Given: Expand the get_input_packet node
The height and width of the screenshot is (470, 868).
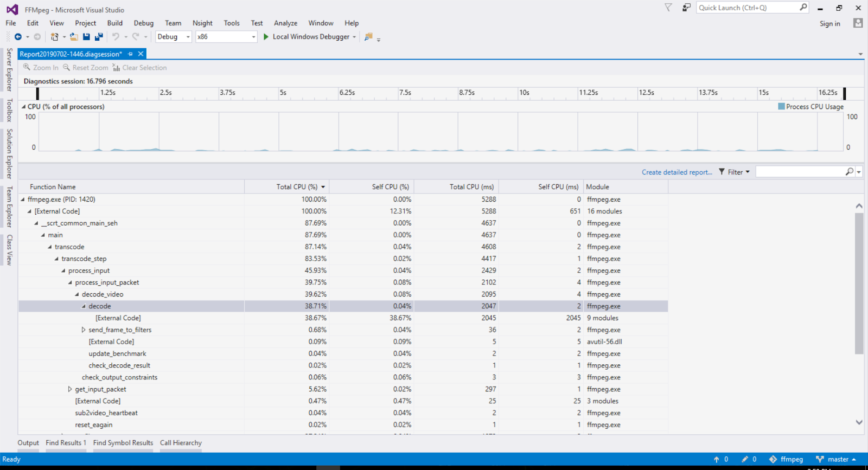Looking at the screenshot, I should pos(70,389).
